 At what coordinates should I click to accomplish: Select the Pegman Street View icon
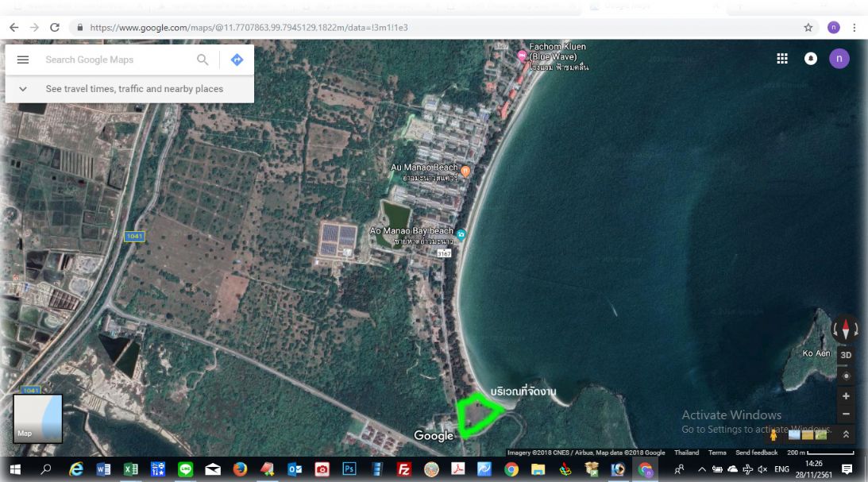[x=773, y=434]
